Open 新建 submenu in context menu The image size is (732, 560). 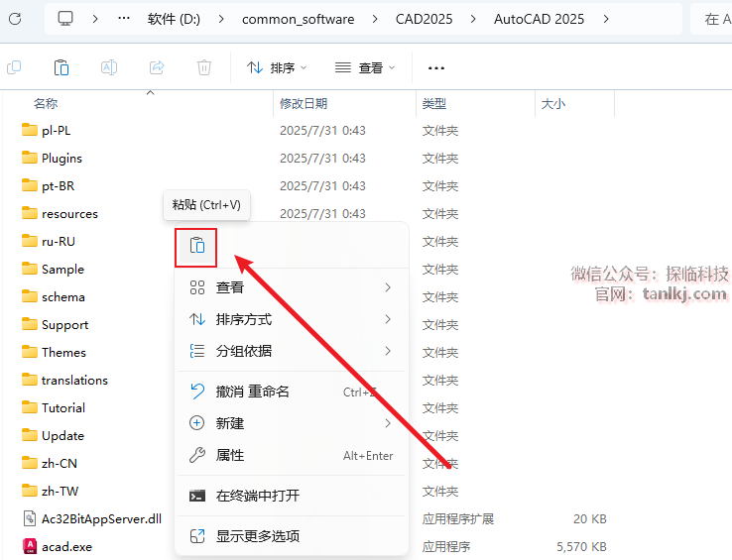tap(292, 423)
